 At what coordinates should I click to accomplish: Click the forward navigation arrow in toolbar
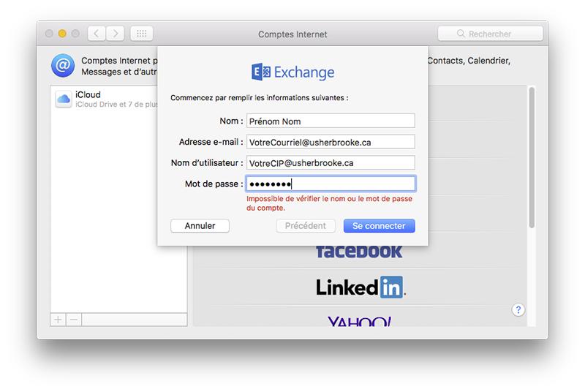point(116,34)
